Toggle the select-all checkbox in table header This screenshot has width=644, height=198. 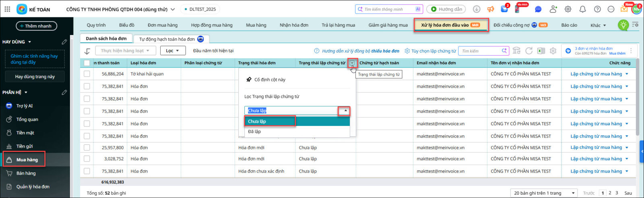pos(87,63)
